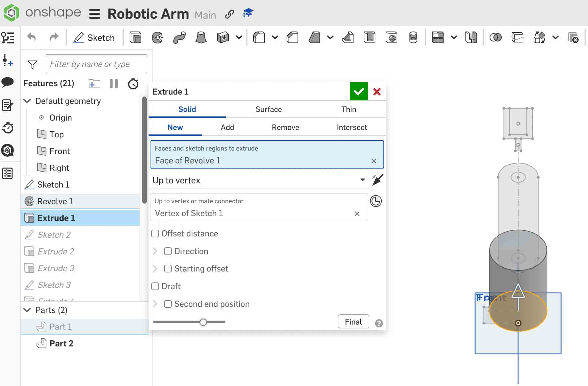588x386 pixels.
Task: Enable Second end position
Action: point(168,304)
